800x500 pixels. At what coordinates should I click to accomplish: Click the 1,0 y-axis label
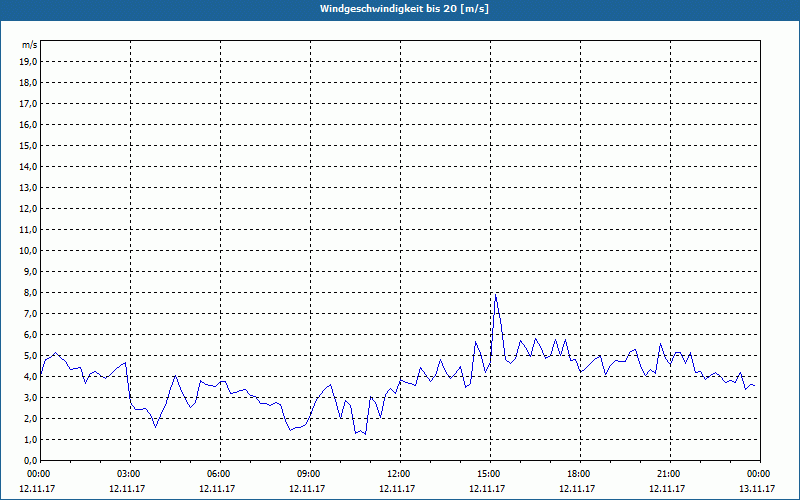click(30, 440)
